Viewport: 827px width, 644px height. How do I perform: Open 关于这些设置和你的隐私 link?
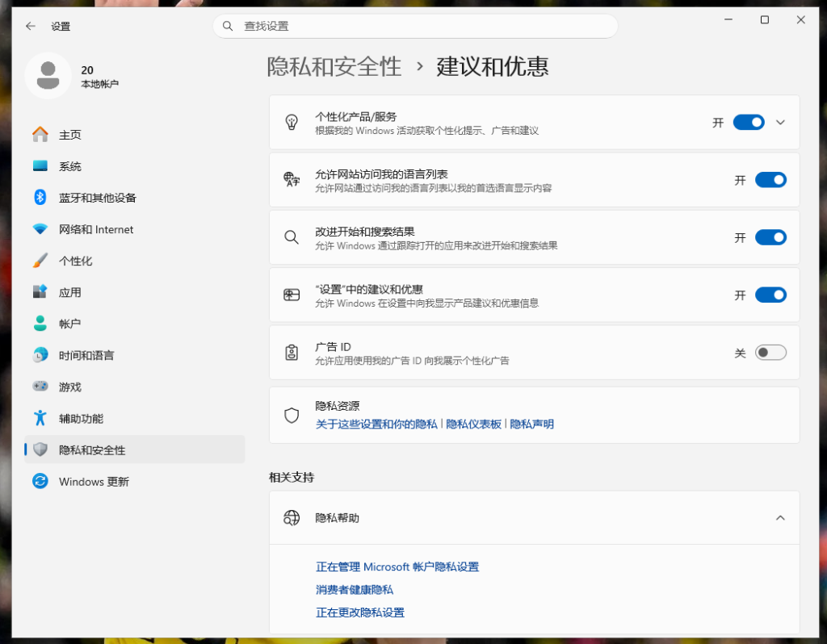click(x=376, y=424)
